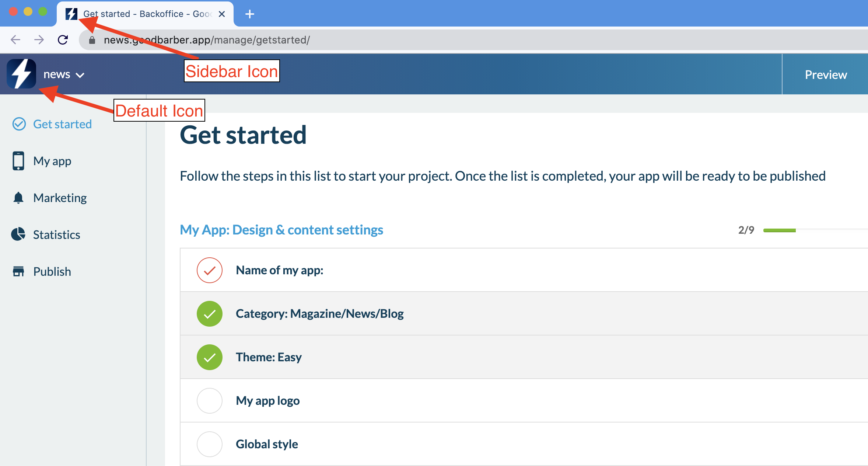This screenshot has width=868, height=466.
Task: Click the lightning bolt app logo icon
Action: (21, 74)
